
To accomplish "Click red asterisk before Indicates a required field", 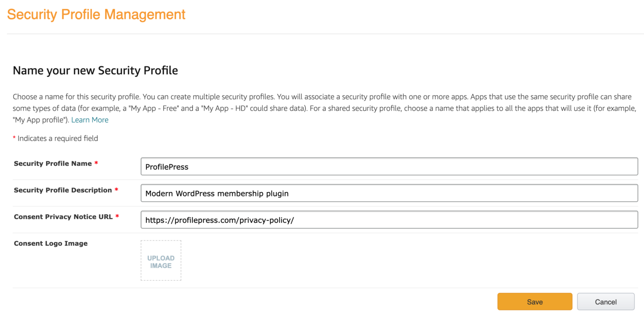I will coord(14,138).
